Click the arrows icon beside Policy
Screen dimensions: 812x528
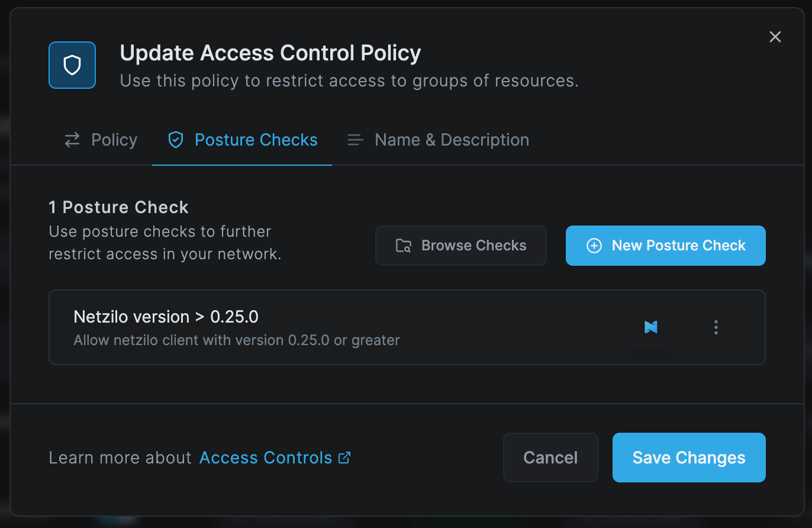[72, 140]
